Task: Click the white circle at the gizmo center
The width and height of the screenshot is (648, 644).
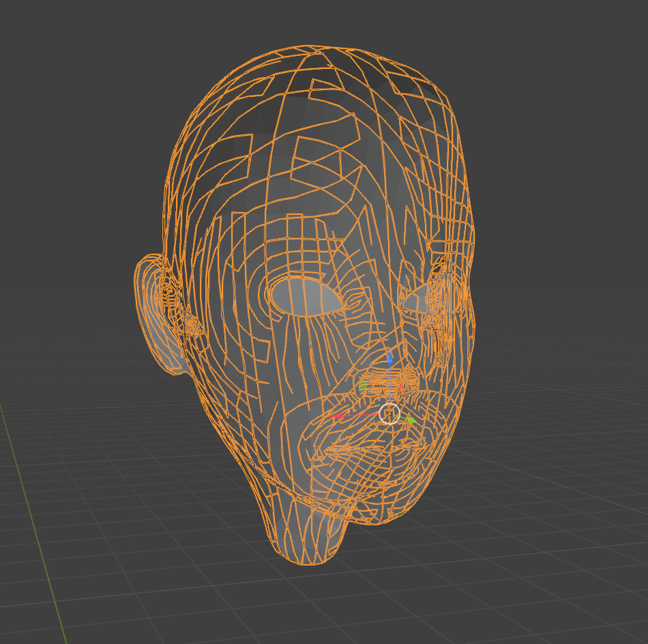Action: 389,413
